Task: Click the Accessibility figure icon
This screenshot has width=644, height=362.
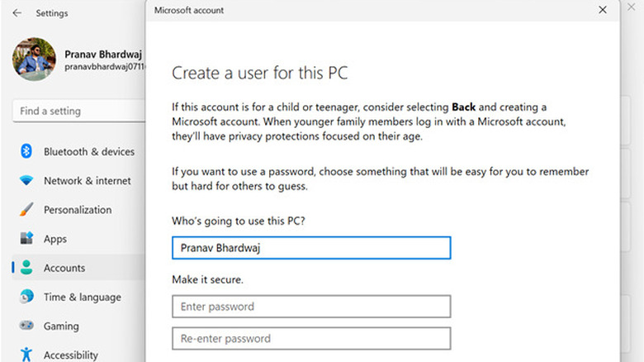Action: click(x=26, y=355)
